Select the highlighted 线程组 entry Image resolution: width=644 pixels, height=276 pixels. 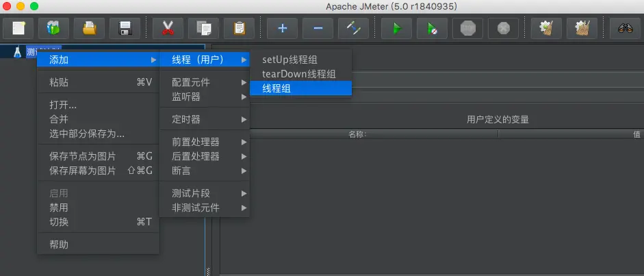(300, 88)
